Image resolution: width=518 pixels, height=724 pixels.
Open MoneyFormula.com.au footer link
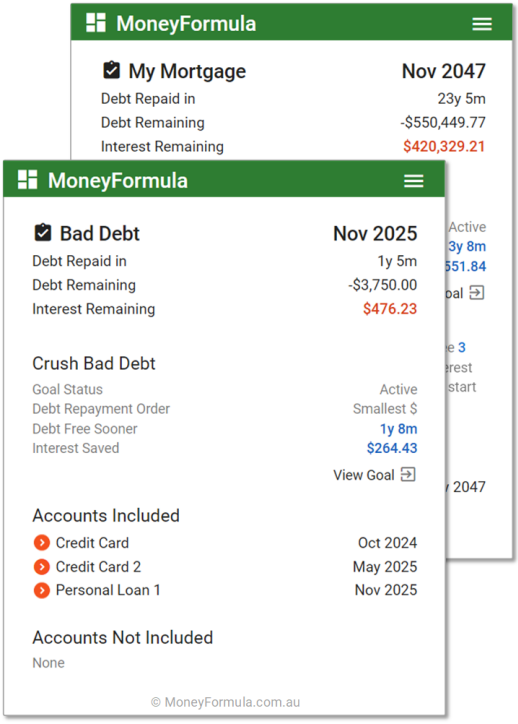225,702
